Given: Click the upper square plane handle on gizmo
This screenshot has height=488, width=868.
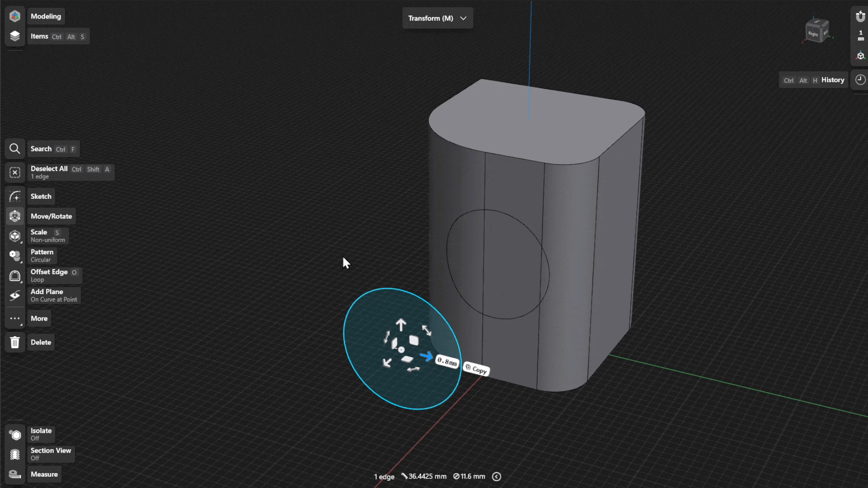Looking at the screenshot, I should 414,340.
